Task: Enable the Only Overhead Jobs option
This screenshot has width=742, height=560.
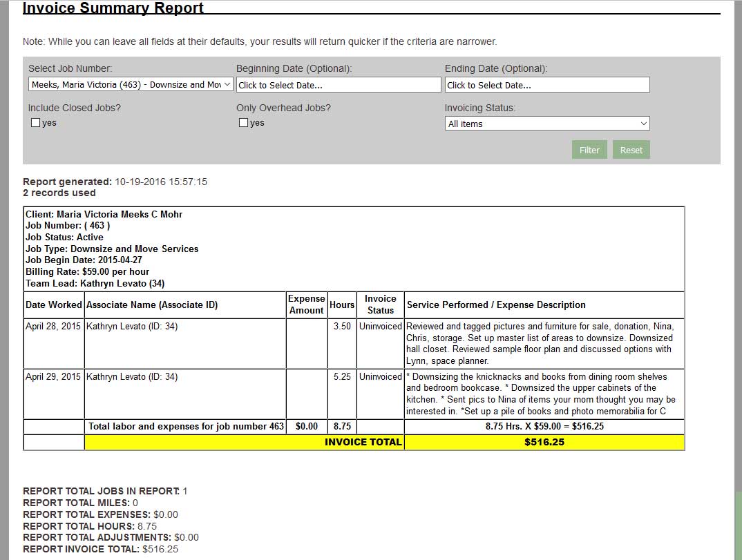Action: coord(242,122)
